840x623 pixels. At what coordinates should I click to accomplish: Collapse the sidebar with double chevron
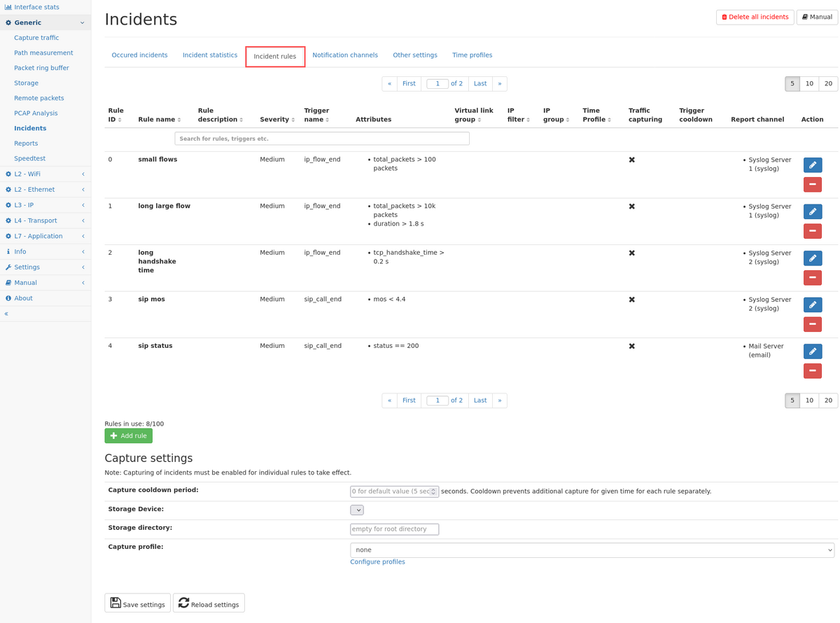click(x=6, y=314)
